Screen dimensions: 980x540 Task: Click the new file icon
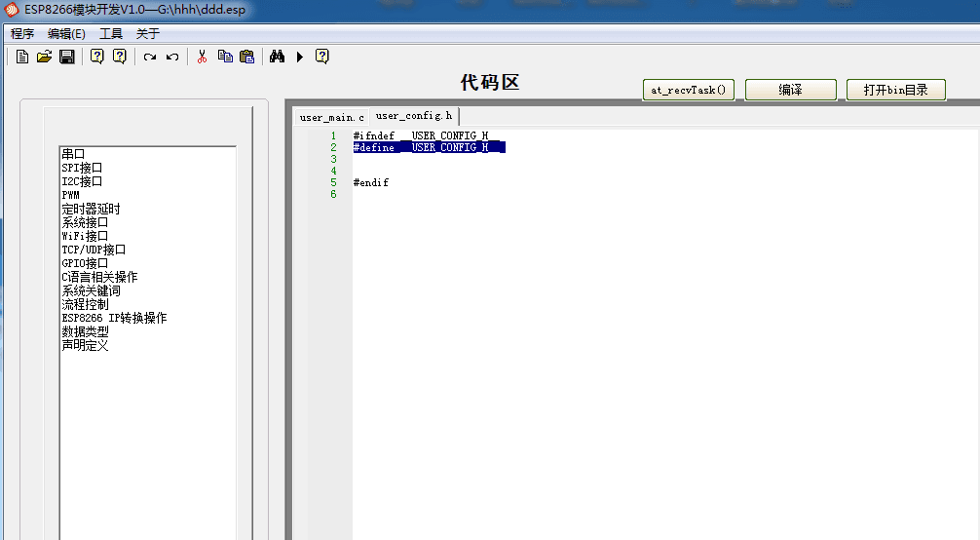click(22, 57)
